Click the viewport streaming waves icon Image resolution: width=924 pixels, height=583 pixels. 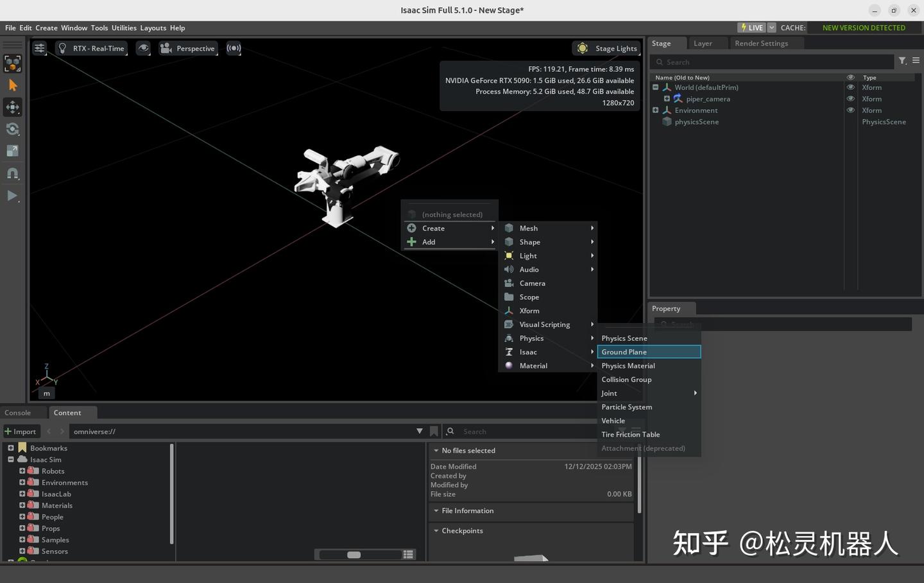point(234,48)
